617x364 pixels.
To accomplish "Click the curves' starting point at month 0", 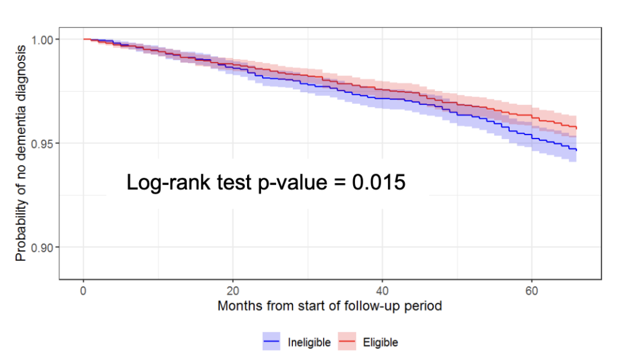I will [84, 39].
